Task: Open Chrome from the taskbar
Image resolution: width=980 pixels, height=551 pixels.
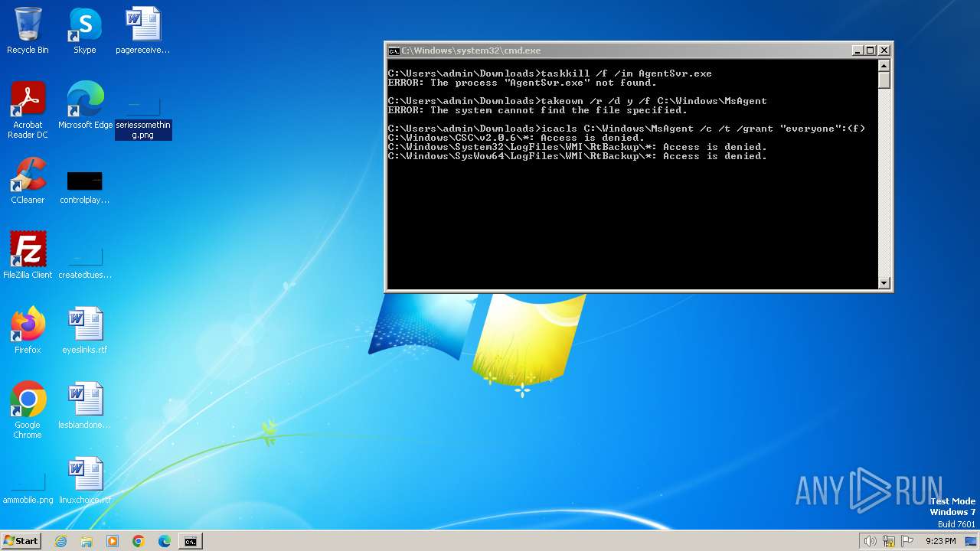Action: point(139,541)
